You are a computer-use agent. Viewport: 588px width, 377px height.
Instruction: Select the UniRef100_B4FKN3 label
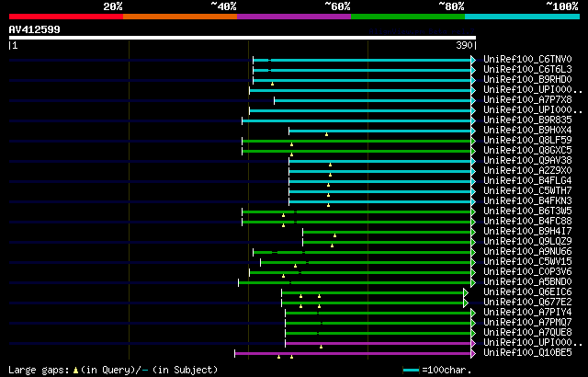point(527,201)
